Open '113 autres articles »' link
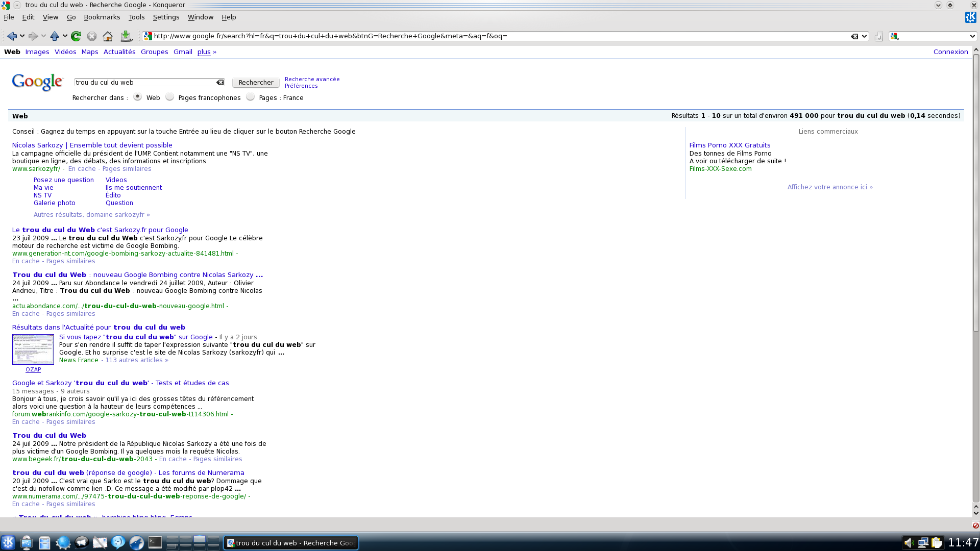The height and width of the screenshot is (551, 980). [x=136, y=360]
